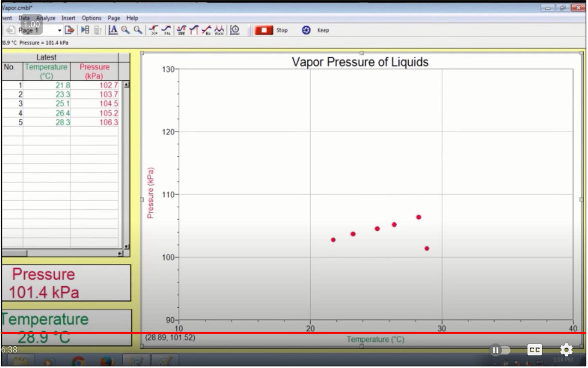This screenshot has height=368, width=588.
Task: Select pressure cell 105.2 in row 4
Action: [x=95, y=113]
